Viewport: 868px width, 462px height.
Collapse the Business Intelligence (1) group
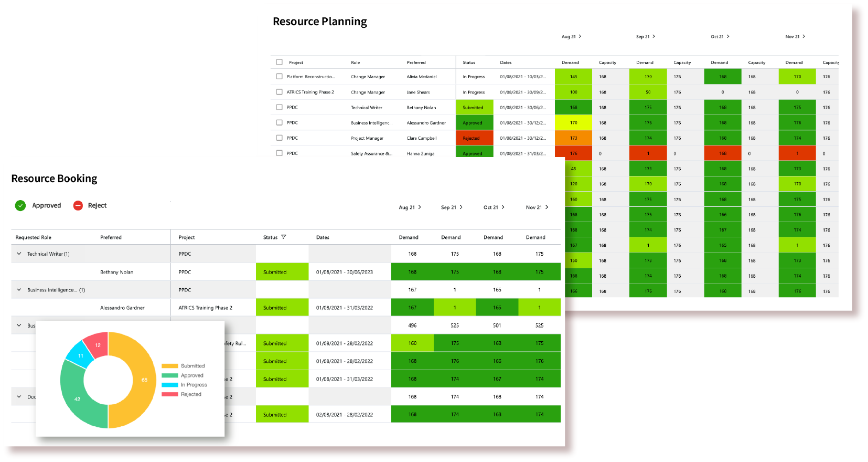19,290
